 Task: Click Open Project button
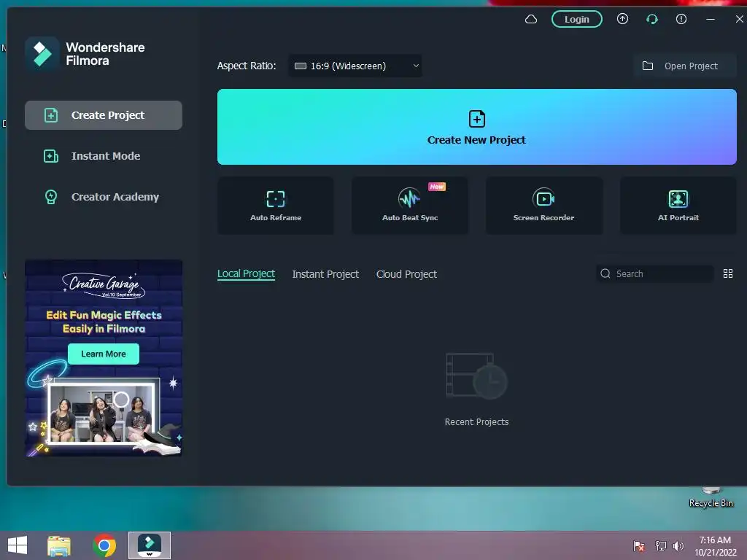point(684,66)
